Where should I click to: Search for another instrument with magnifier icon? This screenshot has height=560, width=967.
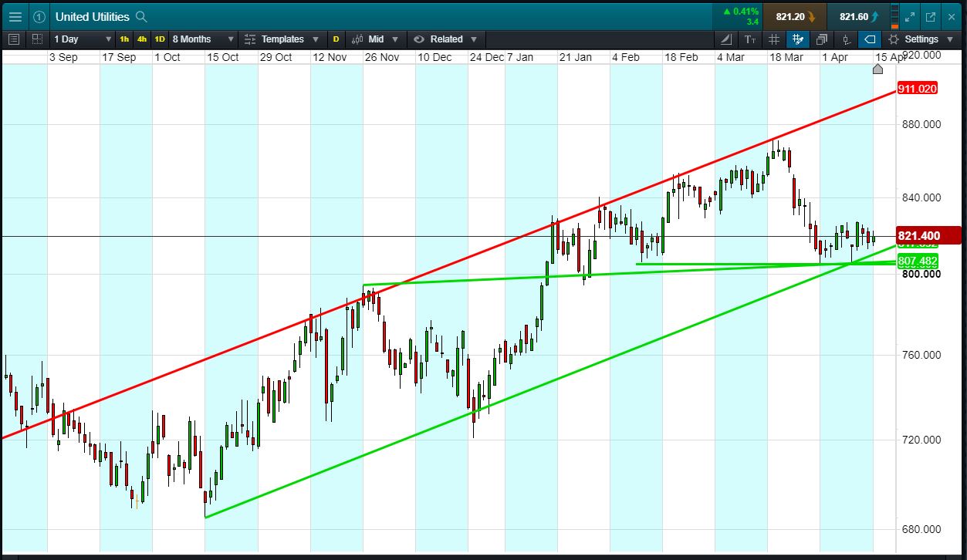(140, 16)
